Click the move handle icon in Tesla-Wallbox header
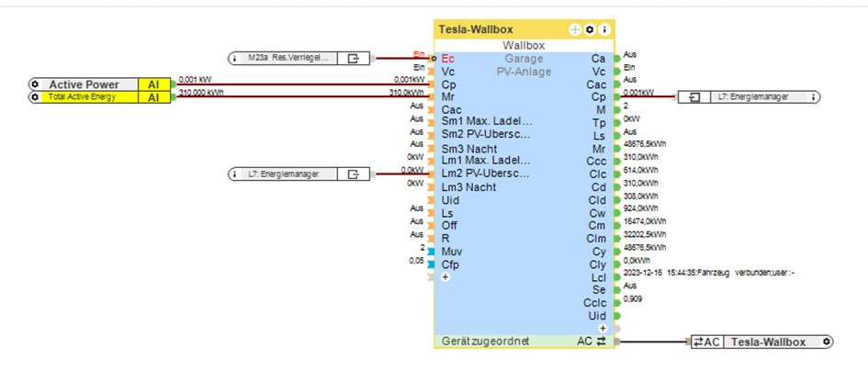Viewport: 868px width, 371px height. [x=575, y=29]
